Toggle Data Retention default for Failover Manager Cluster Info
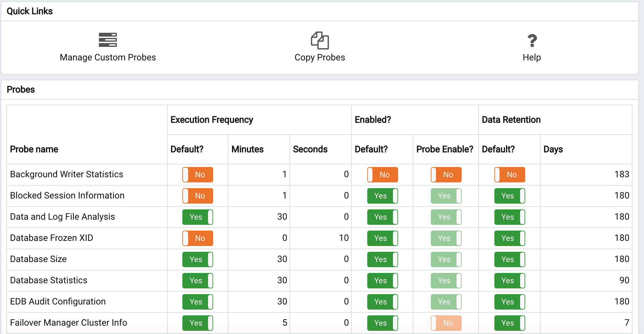The height and width of the screenshot is (334, 644). pyautogui.click(x=510, y=323)
